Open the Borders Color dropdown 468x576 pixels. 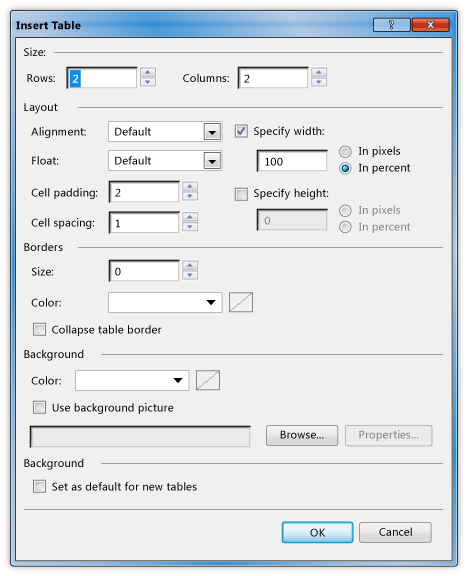click(x=165, y=302)
